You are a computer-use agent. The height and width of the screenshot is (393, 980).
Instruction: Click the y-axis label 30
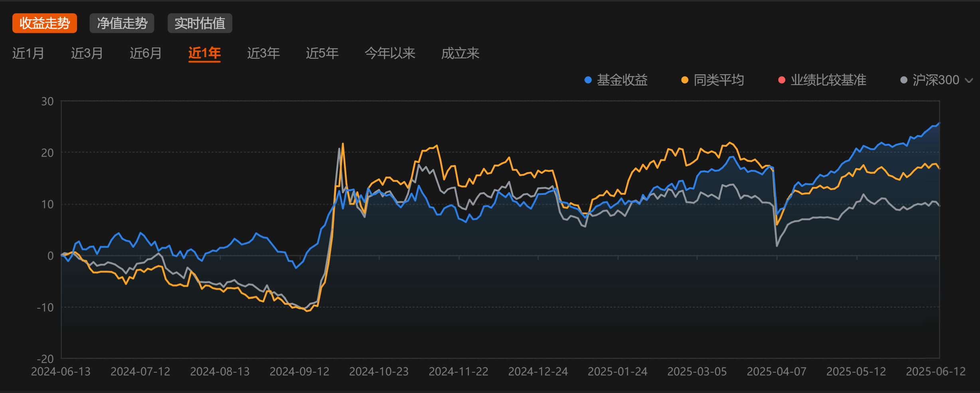point(47,101)
